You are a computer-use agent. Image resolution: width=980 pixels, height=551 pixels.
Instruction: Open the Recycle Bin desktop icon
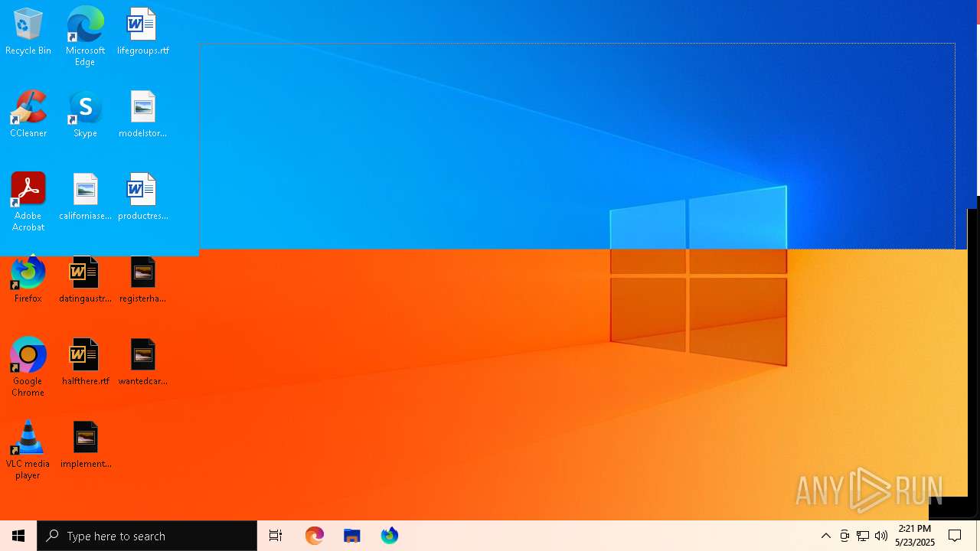click(28, 32)
